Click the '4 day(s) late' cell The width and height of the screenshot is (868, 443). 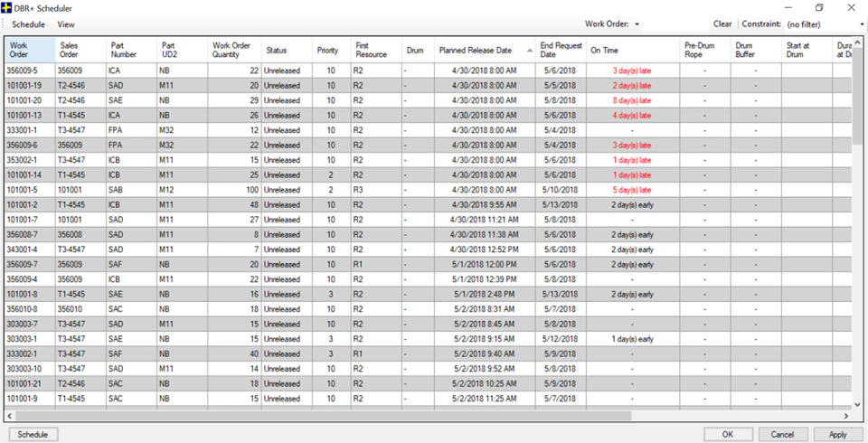pos(632,115)
